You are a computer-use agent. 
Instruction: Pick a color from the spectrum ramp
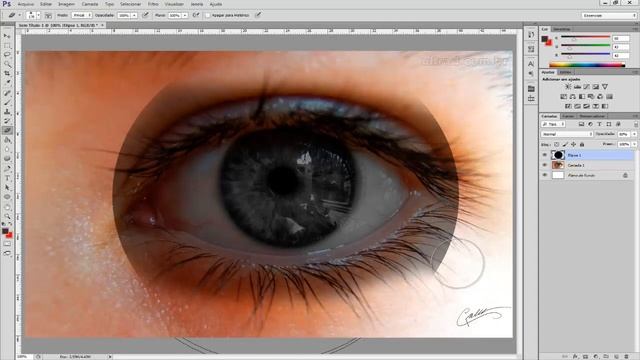[587, 64]
